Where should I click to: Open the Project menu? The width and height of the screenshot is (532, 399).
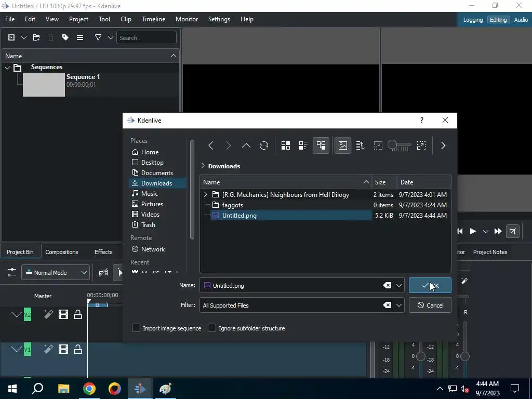(78, 19)
